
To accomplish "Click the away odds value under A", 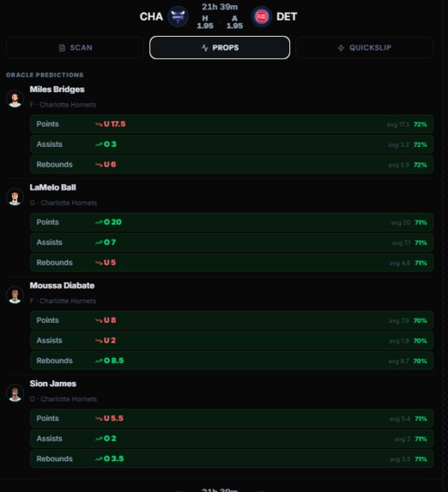I will pos(234,26).
